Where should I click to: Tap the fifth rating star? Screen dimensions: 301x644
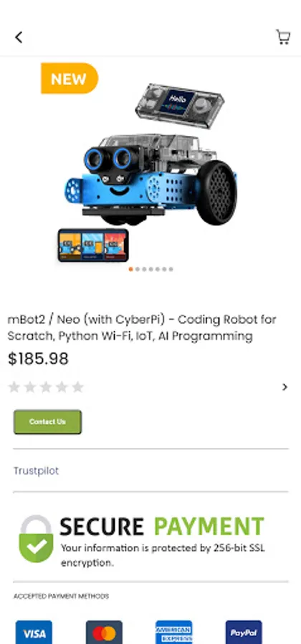coord(77,387)
